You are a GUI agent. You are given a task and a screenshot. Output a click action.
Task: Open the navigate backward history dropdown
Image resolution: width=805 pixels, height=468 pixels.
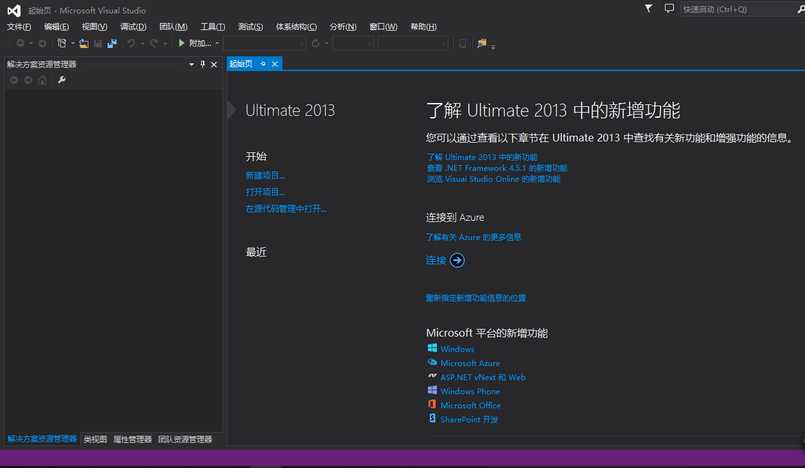31,44
